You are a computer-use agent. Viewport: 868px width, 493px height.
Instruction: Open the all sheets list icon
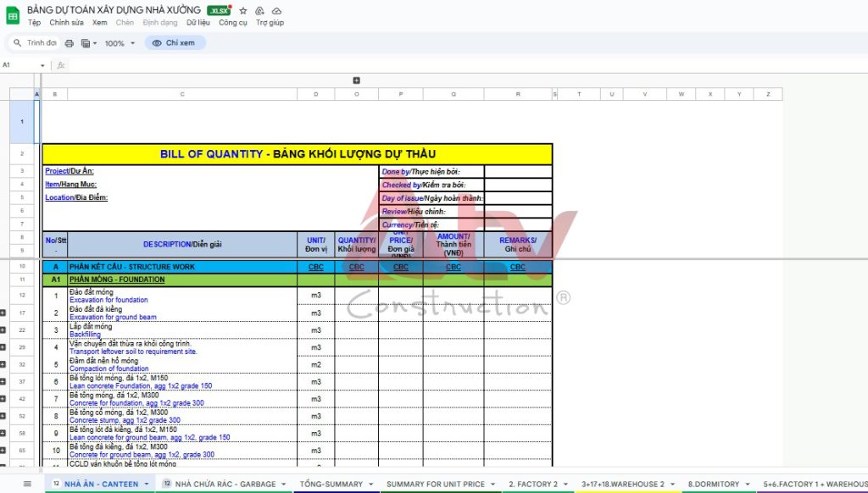click(x=27, y=484)
